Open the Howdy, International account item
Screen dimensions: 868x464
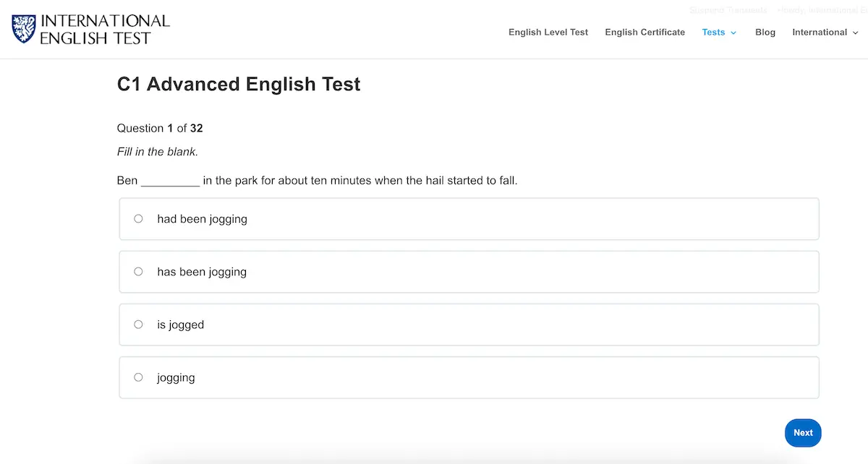click(x=821, y=10)
